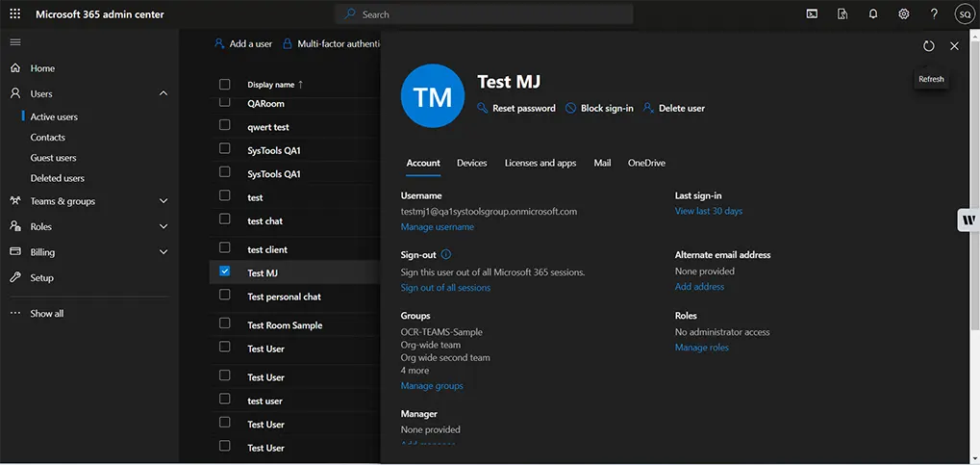The height and width of the screenshot is (465, 980).
Task: Switch to the Devices tab
Action: pyautogui.click(x=472, y=163)
